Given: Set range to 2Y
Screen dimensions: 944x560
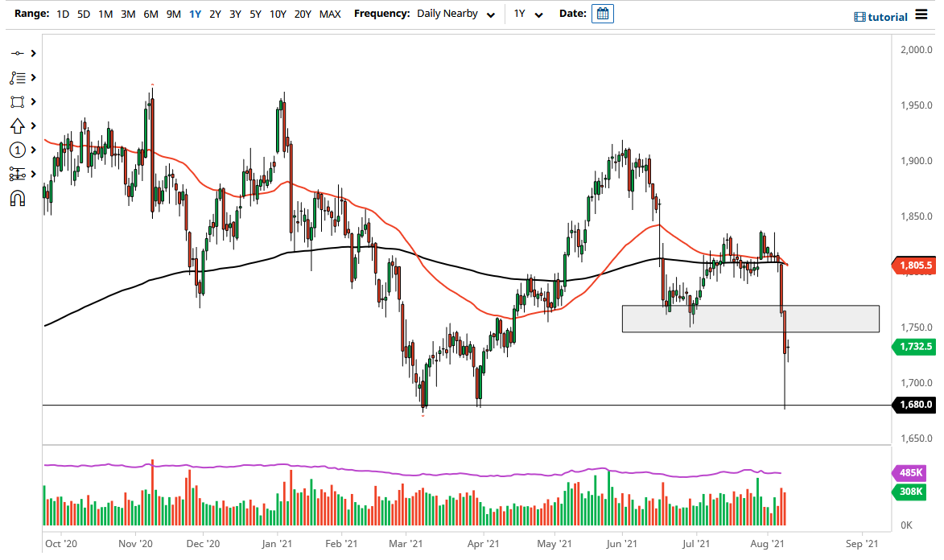Looking at the screenshot, I should 215,14.
